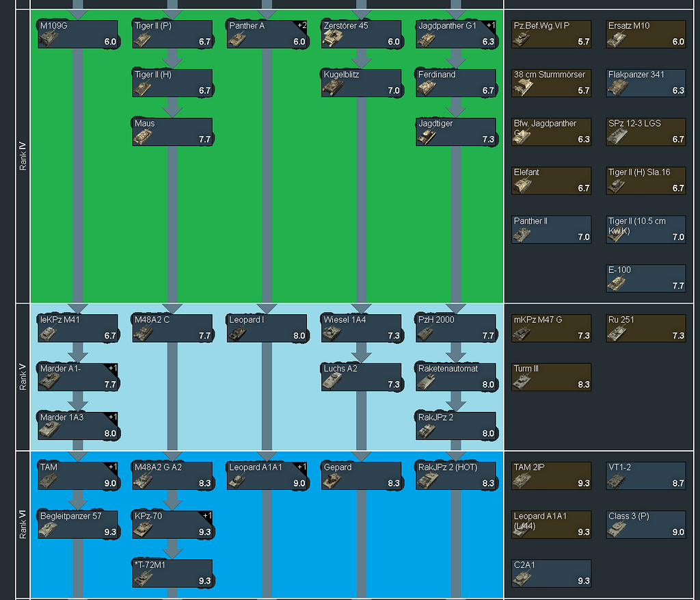The image size is (700, 600).
Task: Select the Kugelblitz anti-air vehicle
Action: click(x=362, y=82)
